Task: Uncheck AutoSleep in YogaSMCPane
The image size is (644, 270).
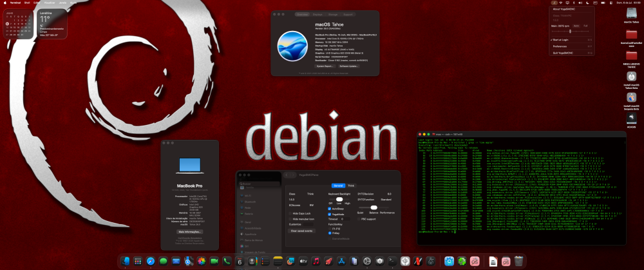Action: pos(329,209)
